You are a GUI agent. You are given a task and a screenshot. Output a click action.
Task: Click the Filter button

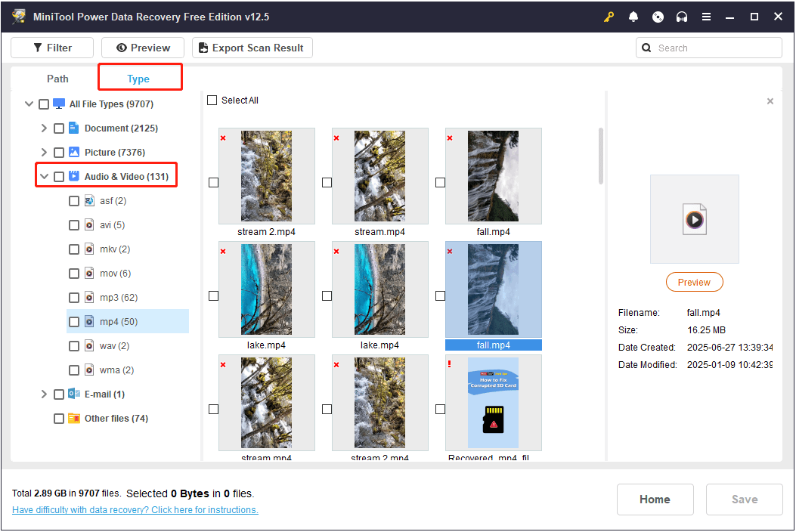(52, 48)
